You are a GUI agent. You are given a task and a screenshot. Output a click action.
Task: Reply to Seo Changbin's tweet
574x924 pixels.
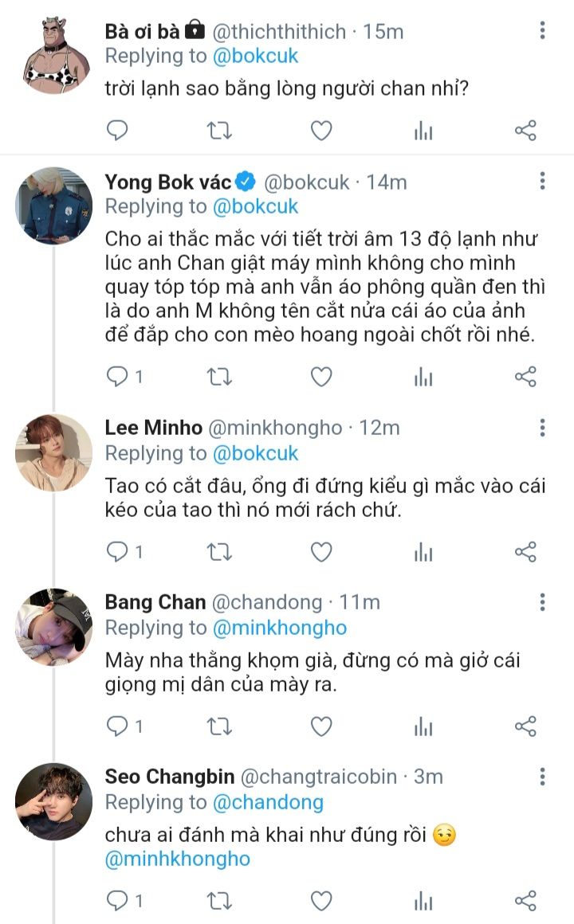point(117,901)
